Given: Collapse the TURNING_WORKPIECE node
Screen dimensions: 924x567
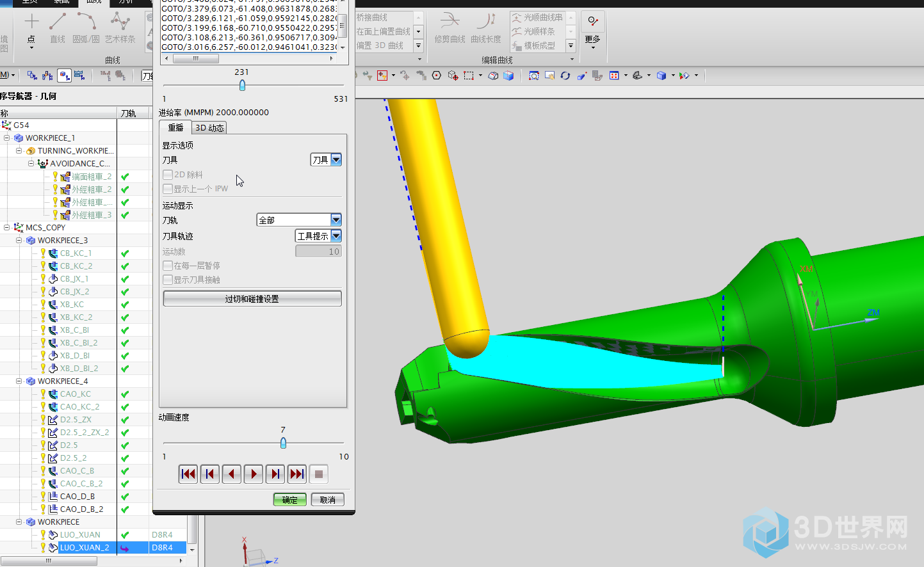Looking at the screenshot, I should coord(19,150).
